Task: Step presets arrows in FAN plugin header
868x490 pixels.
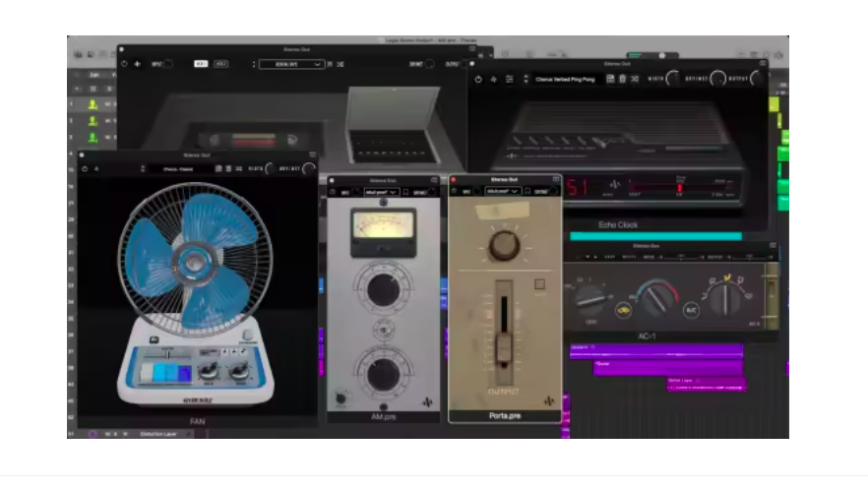Action: (143, 169)
